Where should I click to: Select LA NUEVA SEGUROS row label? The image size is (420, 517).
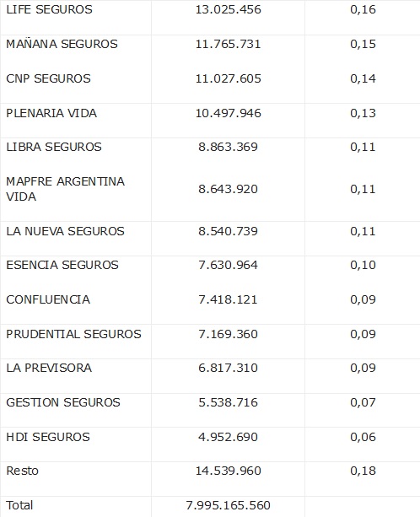coord(65,231)
